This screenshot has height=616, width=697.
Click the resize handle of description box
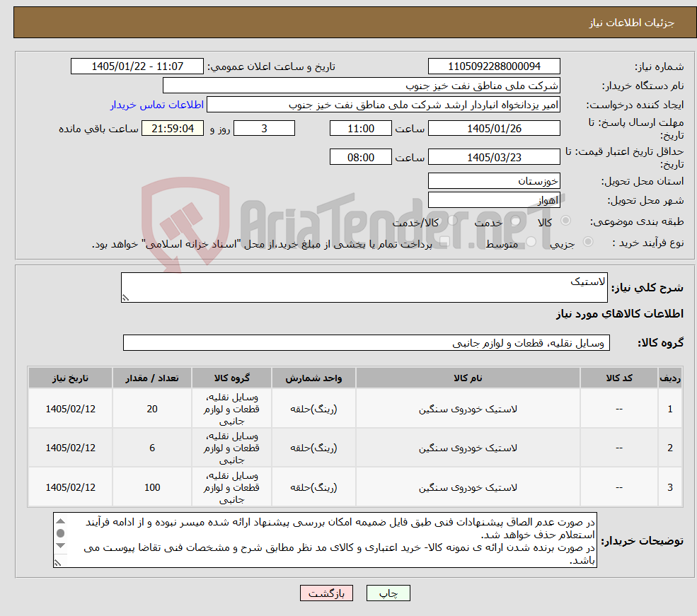point(125,298)
